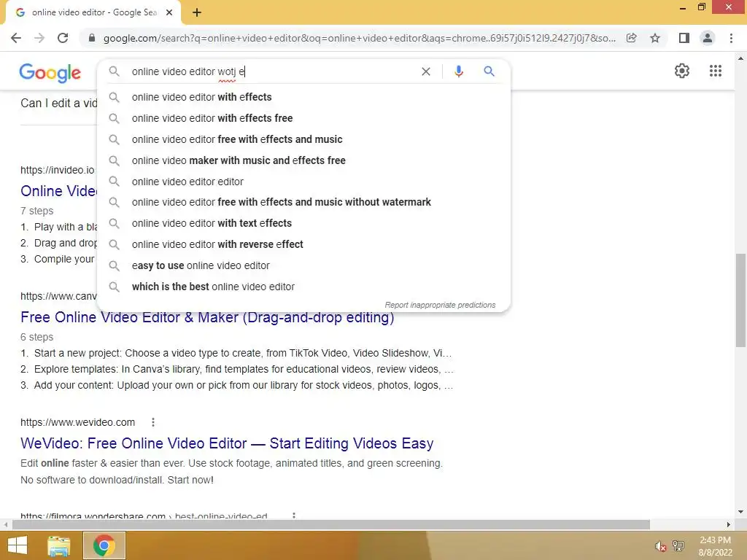
Task: Bookmark this page with the star
Action: coord(655,38)
